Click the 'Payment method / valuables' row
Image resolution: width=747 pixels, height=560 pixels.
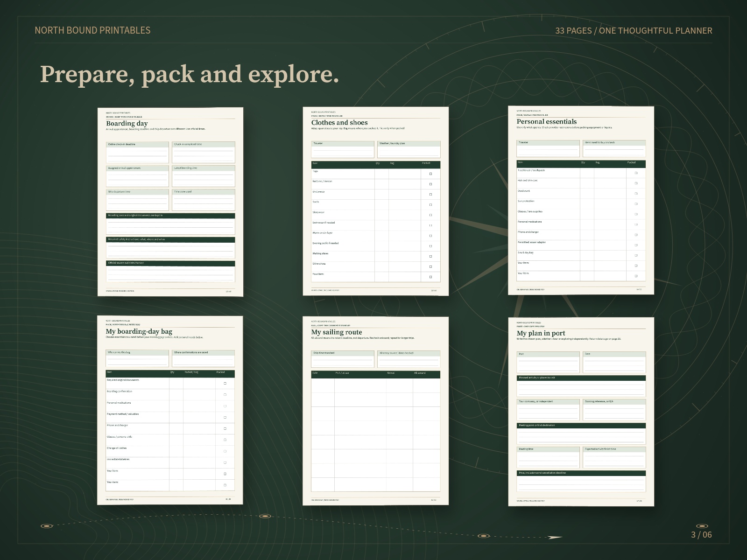point(170,417)
